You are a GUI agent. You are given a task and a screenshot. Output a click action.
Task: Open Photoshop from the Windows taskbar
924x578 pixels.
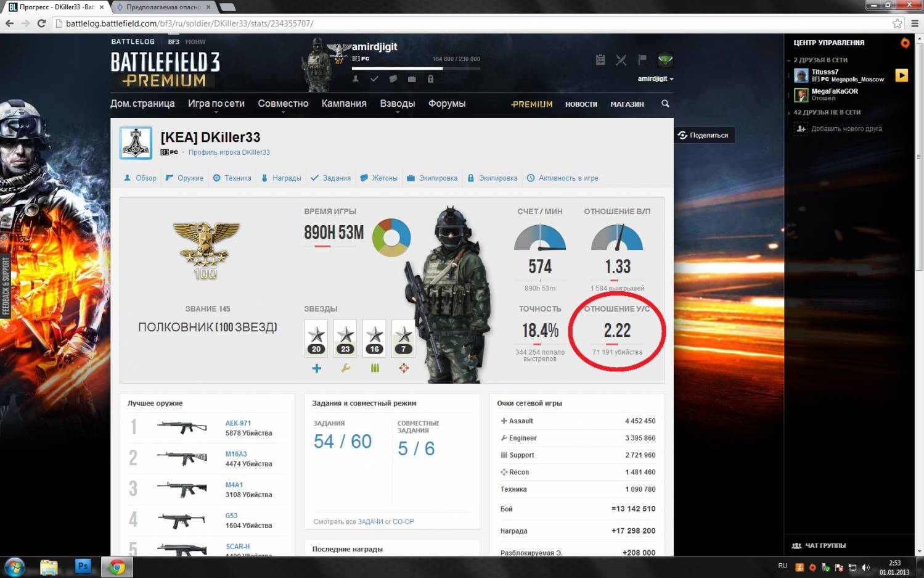pyautogui.click(x=83, y=566)
